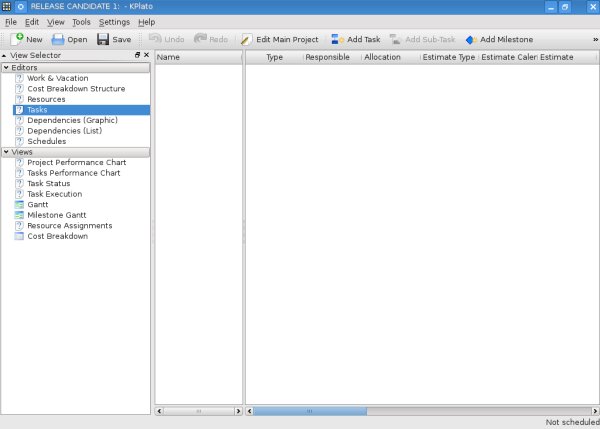Open the Gantt view in sidebar

tap(19, 204)
